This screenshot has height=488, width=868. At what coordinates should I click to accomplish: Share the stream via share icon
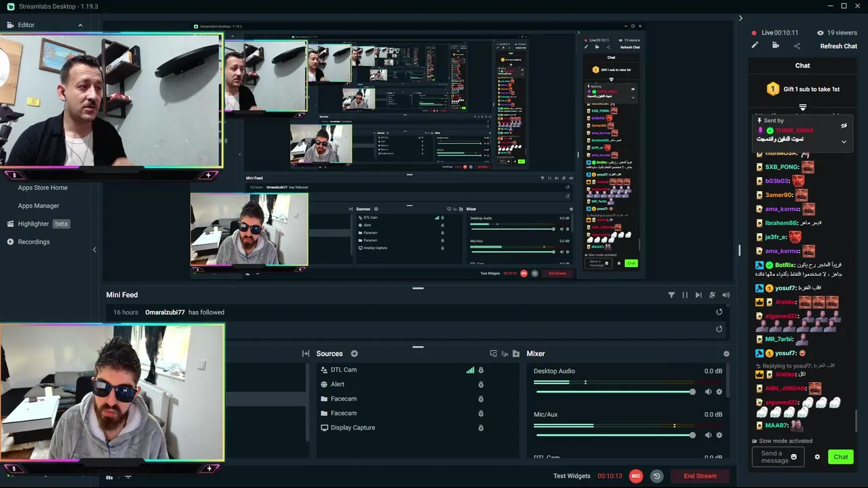[797, 46]
